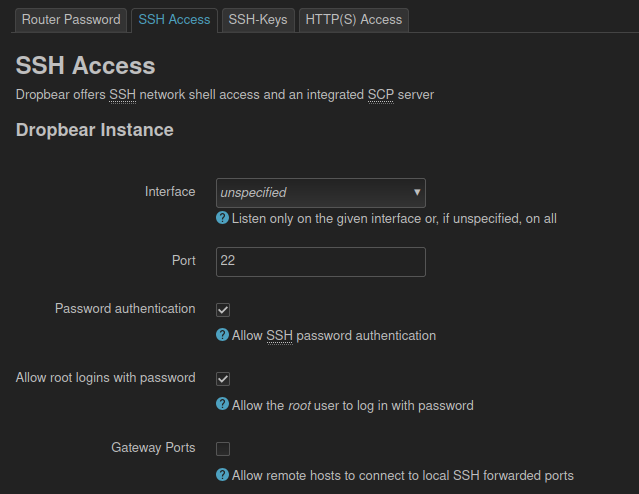Click the Interface field label
This screenshot has width=639, height=494.
coord(170,191)
